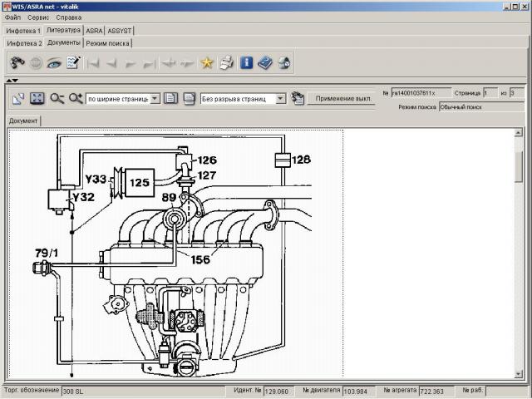The height and width of the screenshot is (399, 532).
Task: Toggle single page view icon
Action: click(x=170, y=98)
